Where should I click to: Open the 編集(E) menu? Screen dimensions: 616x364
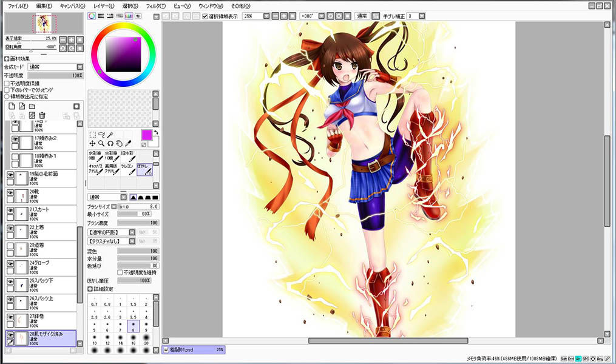pyautogui.click(x=44, y=6)
